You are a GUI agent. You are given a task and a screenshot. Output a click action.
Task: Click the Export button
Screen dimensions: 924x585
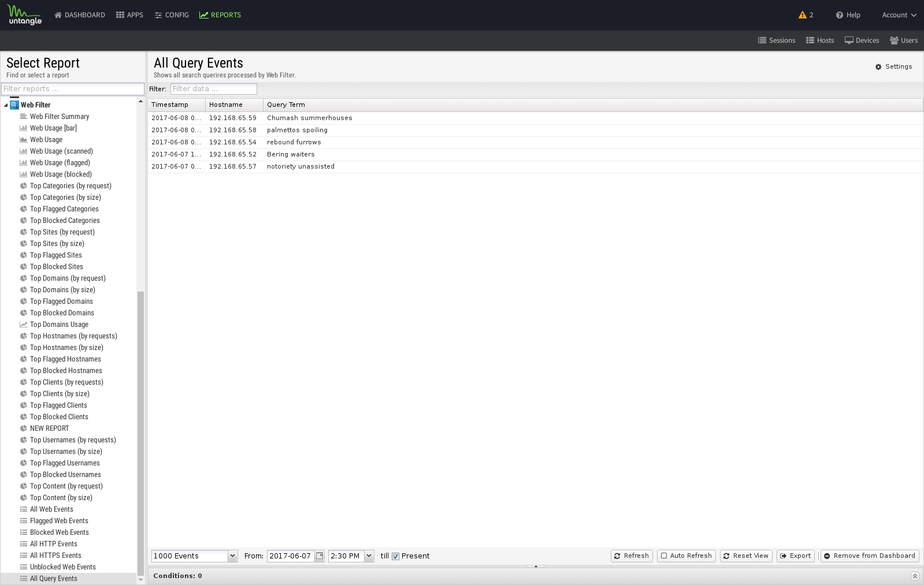795,556
